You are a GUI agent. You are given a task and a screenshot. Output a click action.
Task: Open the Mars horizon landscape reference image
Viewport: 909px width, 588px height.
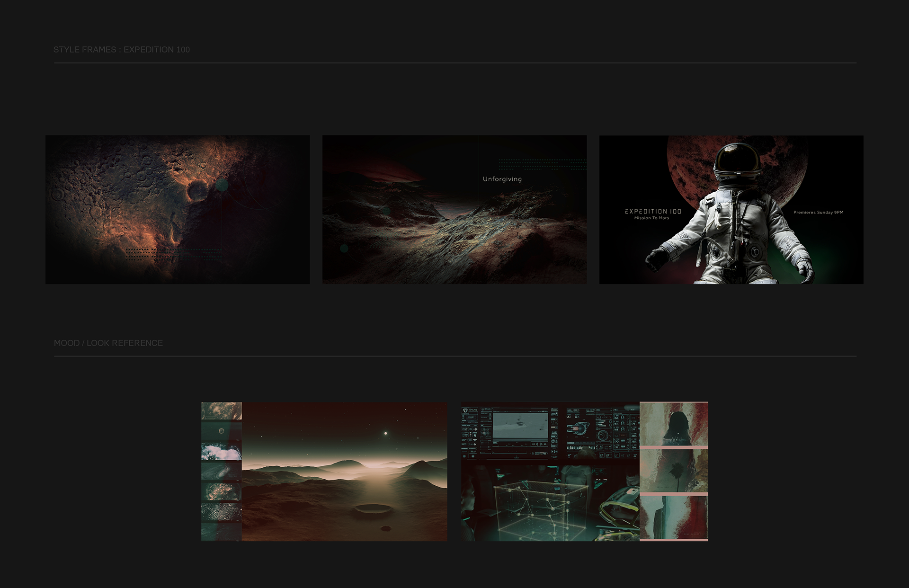click(x=344, y=472)
